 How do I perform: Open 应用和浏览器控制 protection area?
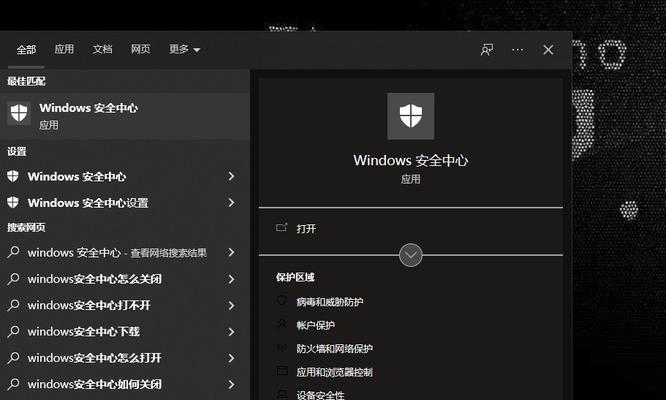pyautogui.click(x=335, y=372)
